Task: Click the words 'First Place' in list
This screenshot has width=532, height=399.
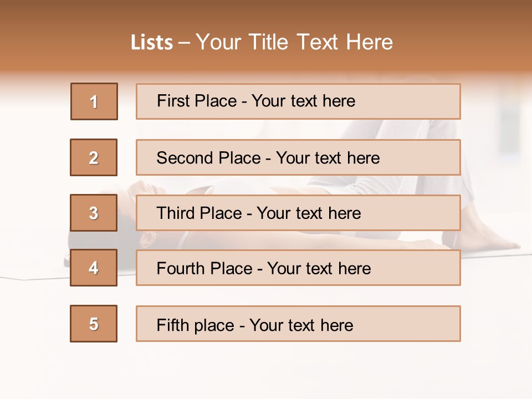Action: (197, 101)
